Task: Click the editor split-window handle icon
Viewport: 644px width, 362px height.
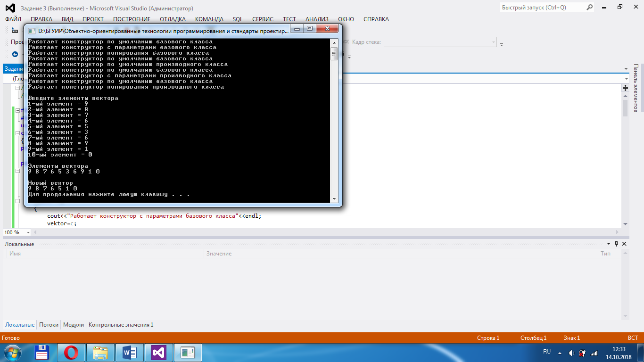Action: (626, 88)
